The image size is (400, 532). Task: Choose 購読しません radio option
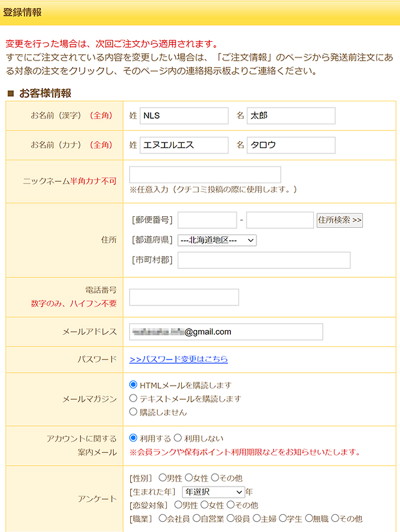pyautogui.click(x=133, y=412)
